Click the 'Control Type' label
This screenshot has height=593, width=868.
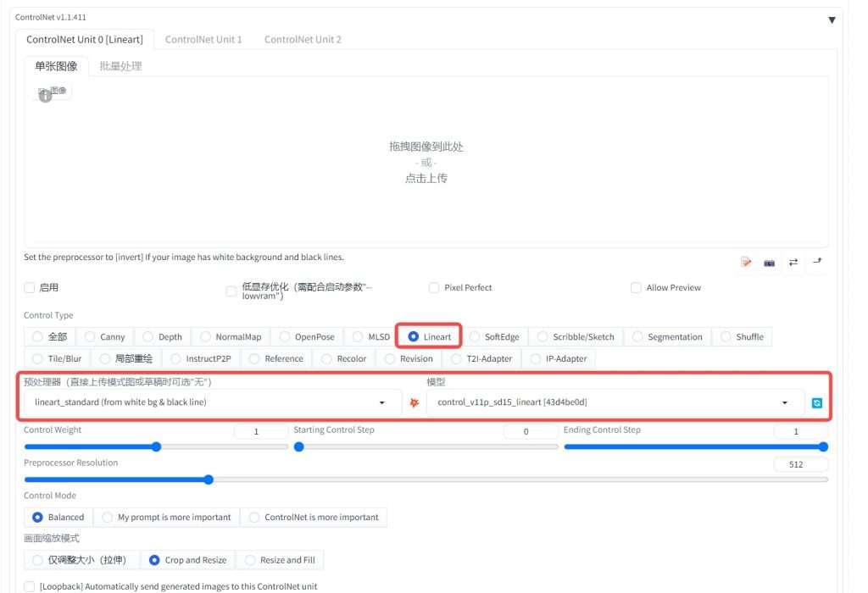click(48, 315)
